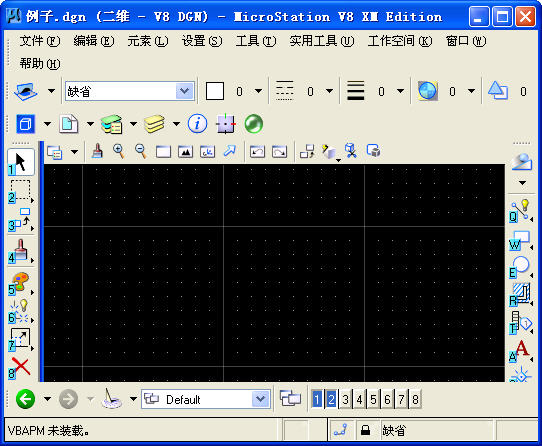The image size is (542, 446).
Task: Activate the Update View brush icon
Action: 97,151
